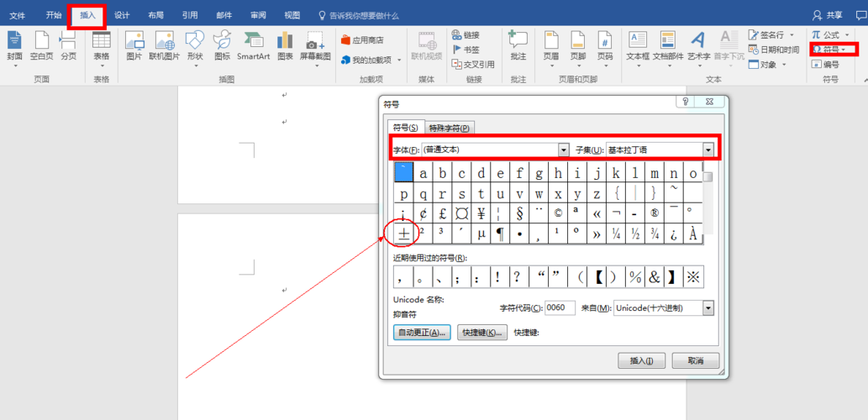
Task: Expand the 来自 Unicode encoding dropdown
Action: click(708, 308)
